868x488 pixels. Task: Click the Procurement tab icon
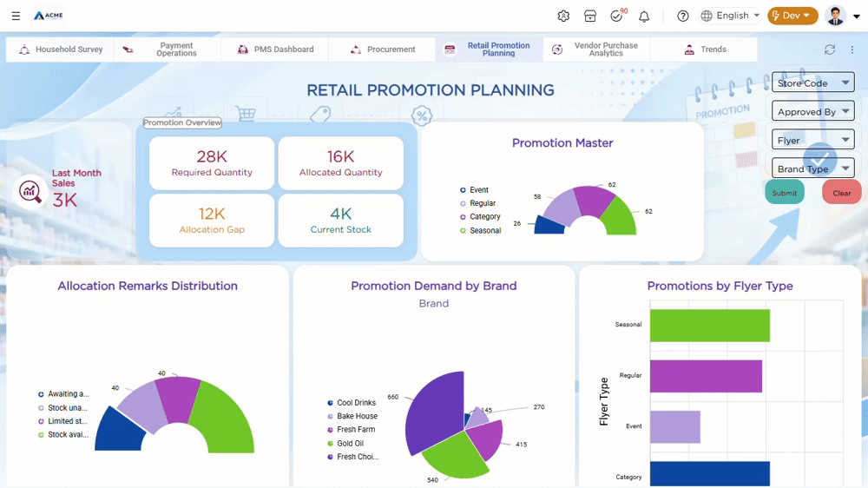pyautogui.click(x=355, y=49)
